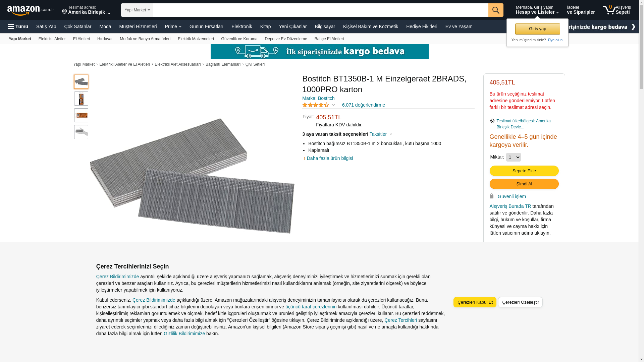This screenshot has height=362, width=644.
Task: Select the second product thumbnail
Action: [81, 99]
